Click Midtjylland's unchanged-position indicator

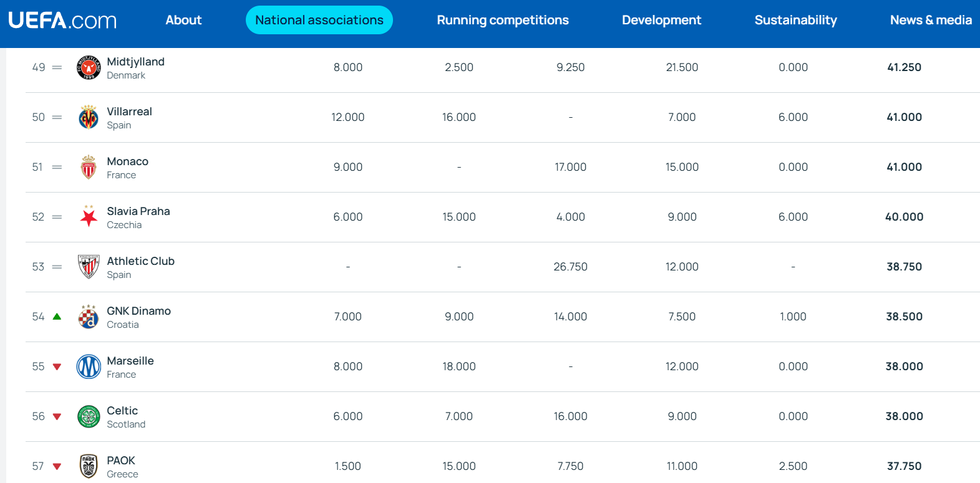click(57, 67)
